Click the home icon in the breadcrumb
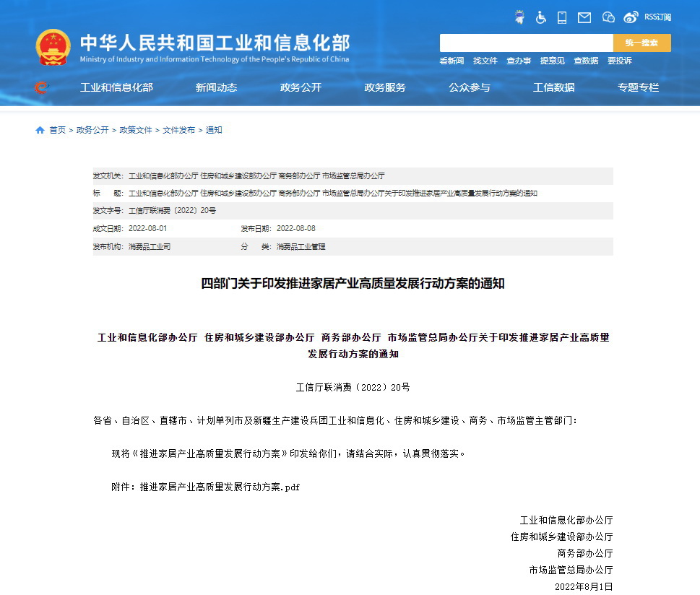This screenshot has width=700, height=595. point(40,130)
